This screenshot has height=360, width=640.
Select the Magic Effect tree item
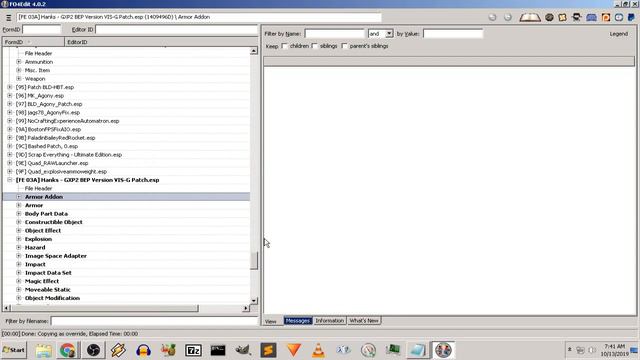coord(42,281)
